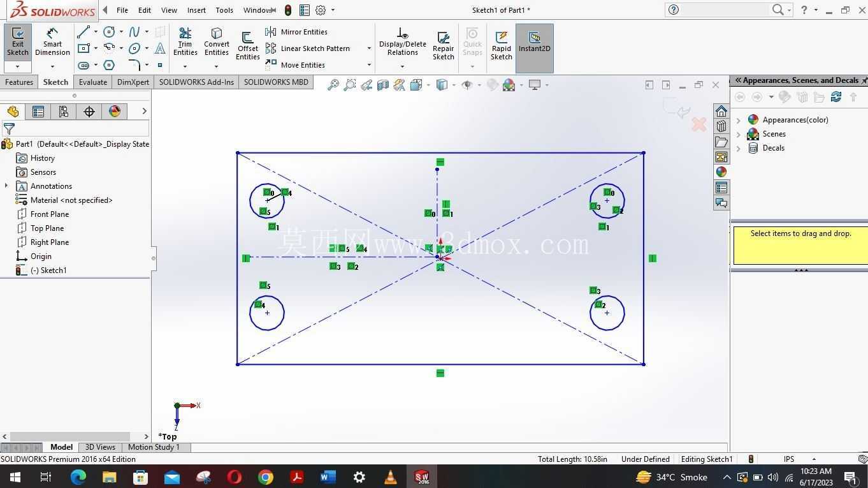The image size is (868, 488).
Task: Click the Repair Sketch tool
Action: 444,46
